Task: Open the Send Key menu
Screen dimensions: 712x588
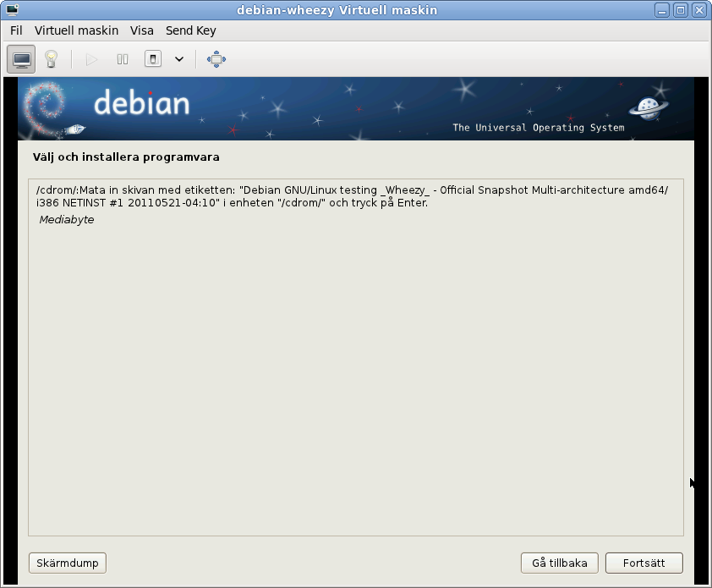Action: 191,30
